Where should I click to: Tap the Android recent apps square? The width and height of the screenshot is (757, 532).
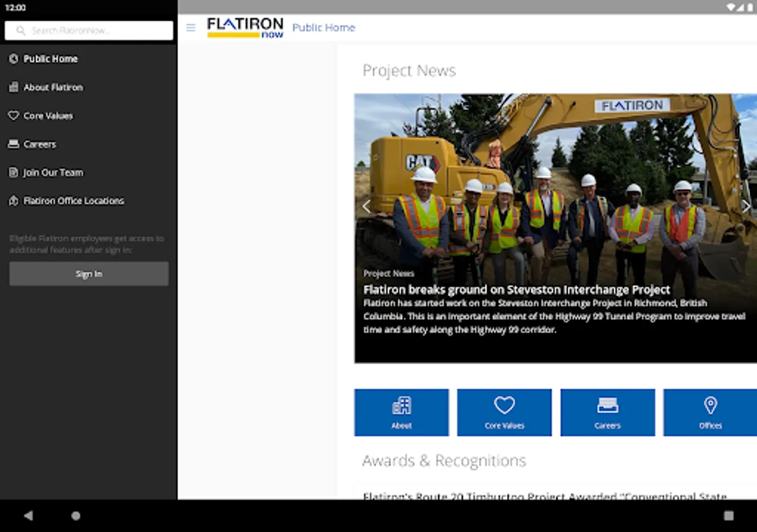tap(729, 515)
